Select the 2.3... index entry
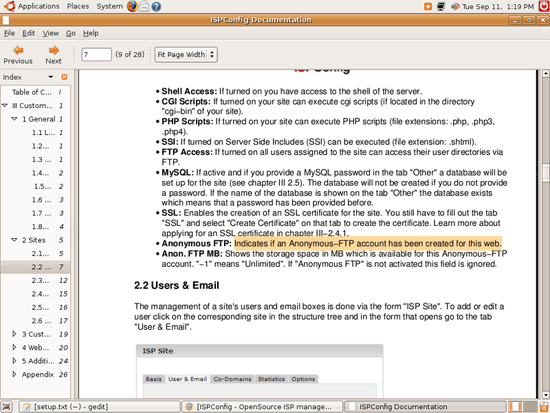 [x=35, y=280]
